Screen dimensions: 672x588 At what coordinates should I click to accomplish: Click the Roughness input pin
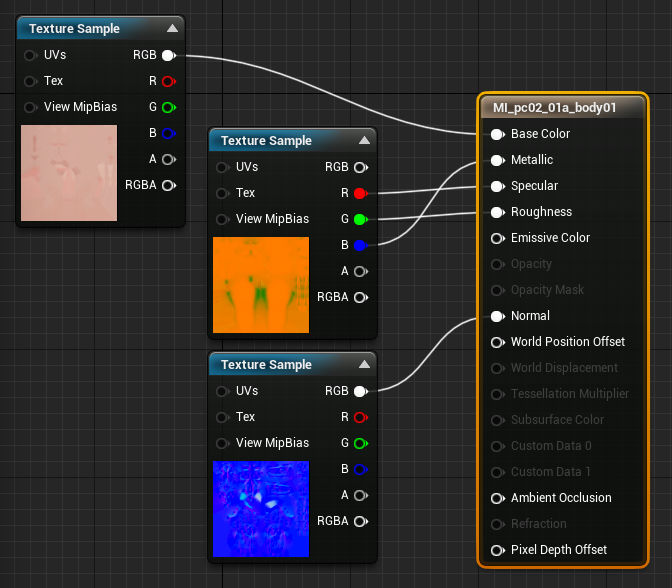pyautogui.click(x=498, y=212)
